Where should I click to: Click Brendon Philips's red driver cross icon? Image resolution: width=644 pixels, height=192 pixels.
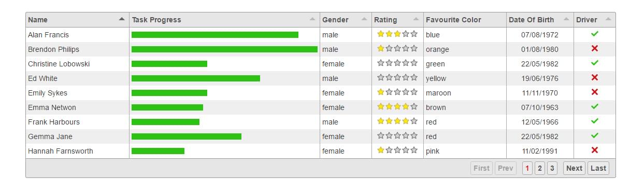coord(595,48)
